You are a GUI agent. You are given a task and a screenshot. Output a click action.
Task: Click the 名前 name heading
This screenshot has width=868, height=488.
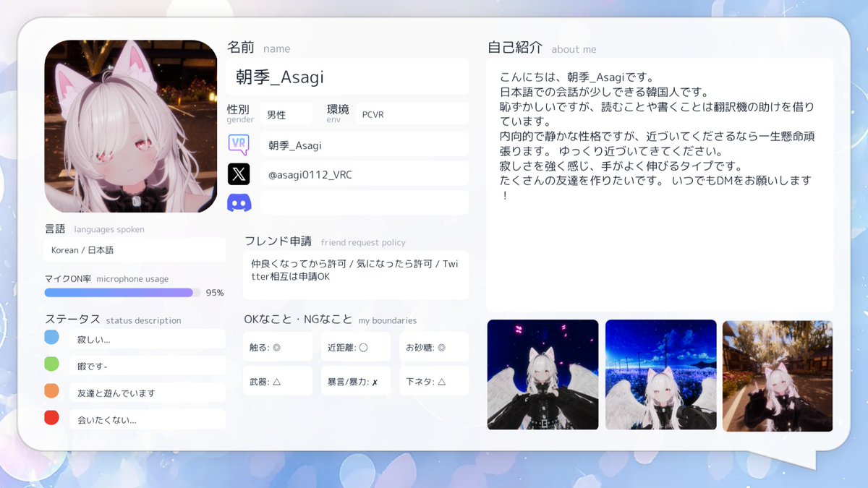[258, 48]
